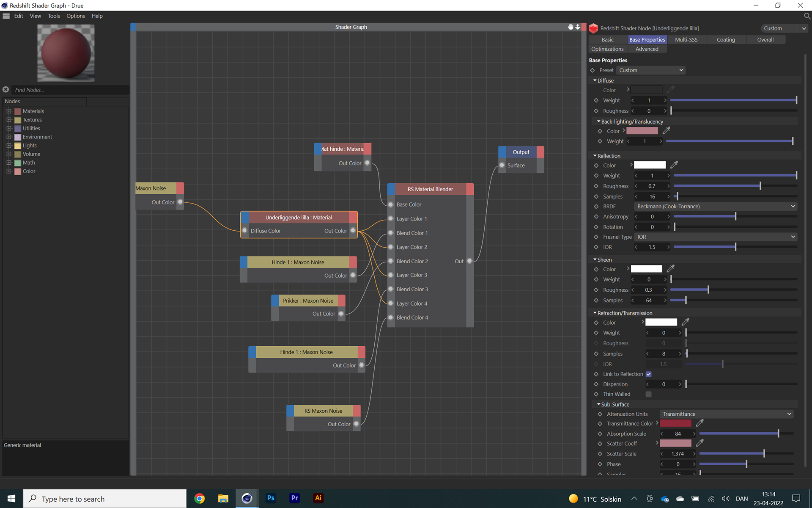
Task: Pick Refraction color with eyedropper
Action: click(686, 322)
